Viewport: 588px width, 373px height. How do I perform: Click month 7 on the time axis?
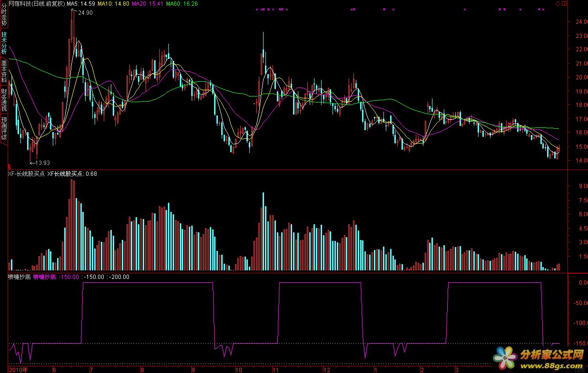(x=91, y=369)
